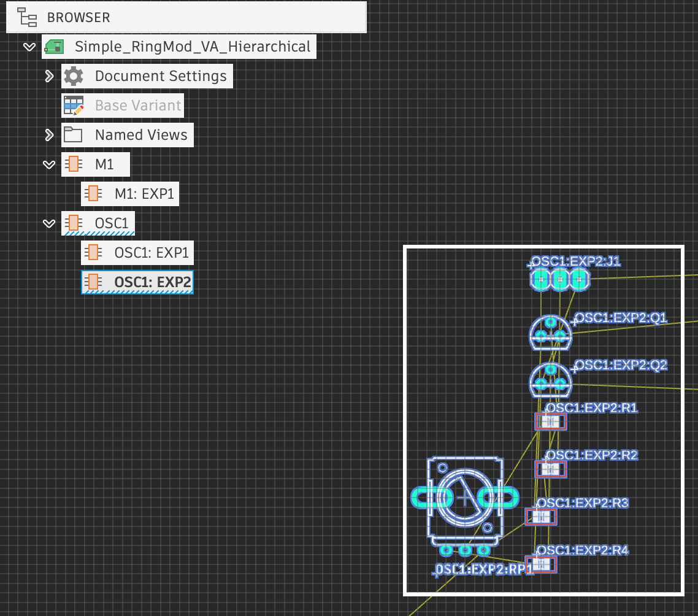Click the Document Settings gear icon
The image size is (698, 616).
click(x=74, y=76)
